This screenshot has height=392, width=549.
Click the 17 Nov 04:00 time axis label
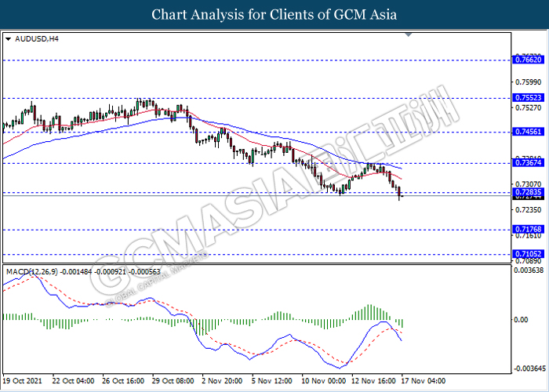422,380
